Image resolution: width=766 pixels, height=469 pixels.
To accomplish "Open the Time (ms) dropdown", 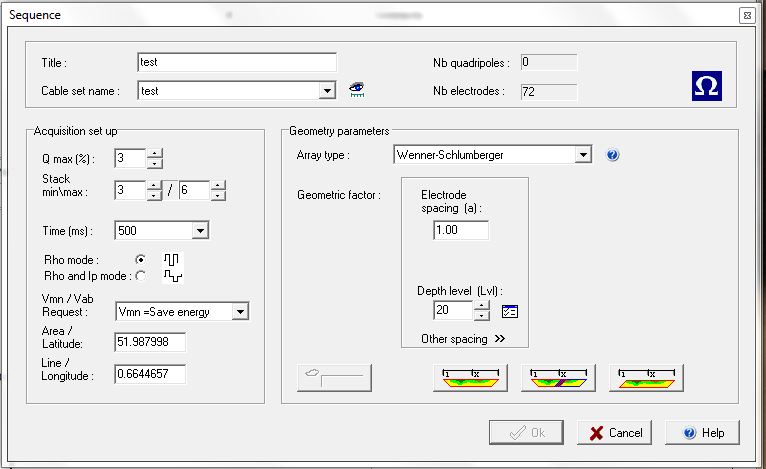I will pyautogui.click(x=200, y=231).
